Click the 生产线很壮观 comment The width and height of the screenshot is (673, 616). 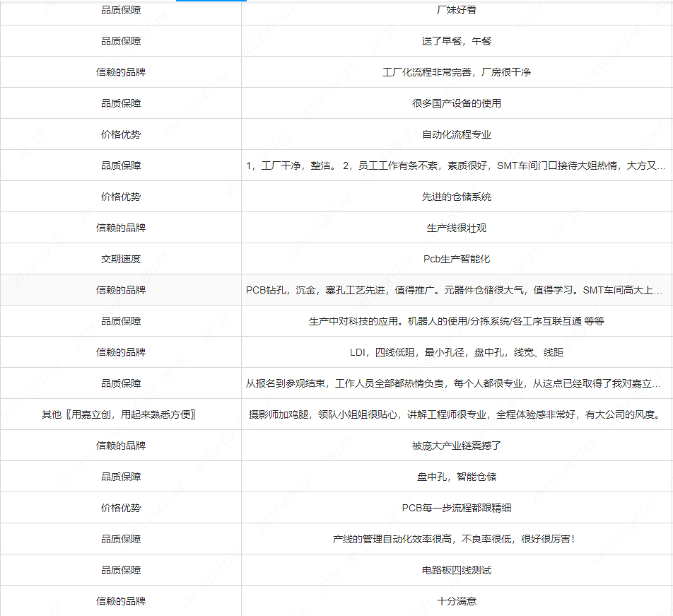[x=456, y=228]
